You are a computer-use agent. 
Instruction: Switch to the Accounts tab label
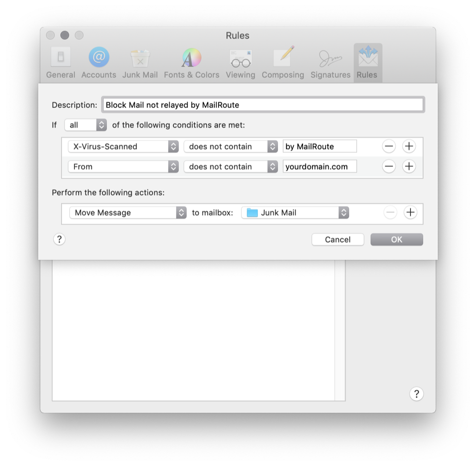pyautogui.click(x=99, y=75)
